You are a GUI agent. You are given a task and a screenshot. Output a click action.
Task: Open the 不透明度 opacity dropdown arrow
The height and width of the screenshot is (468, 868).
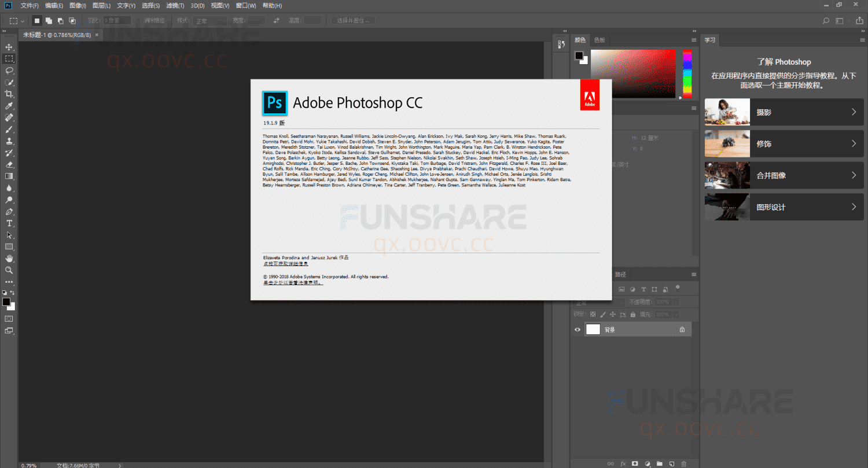[676, 302]
